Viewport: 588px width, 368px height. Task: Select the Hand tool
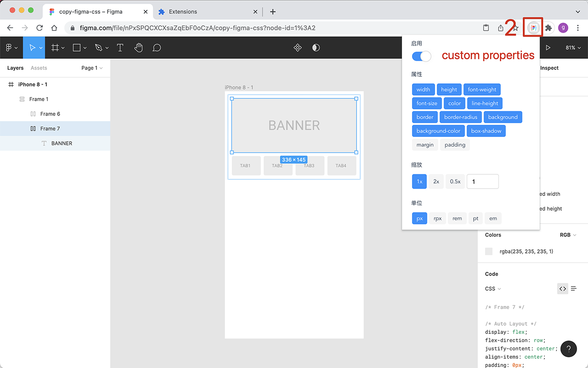click(138, 47)
